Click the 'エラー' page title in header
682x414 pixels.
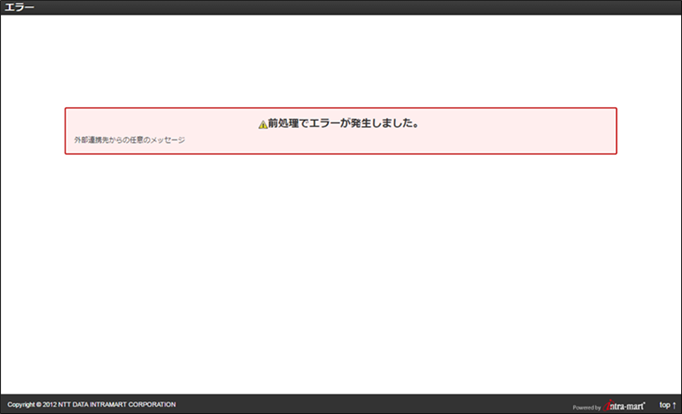click(x=19, y=7)
